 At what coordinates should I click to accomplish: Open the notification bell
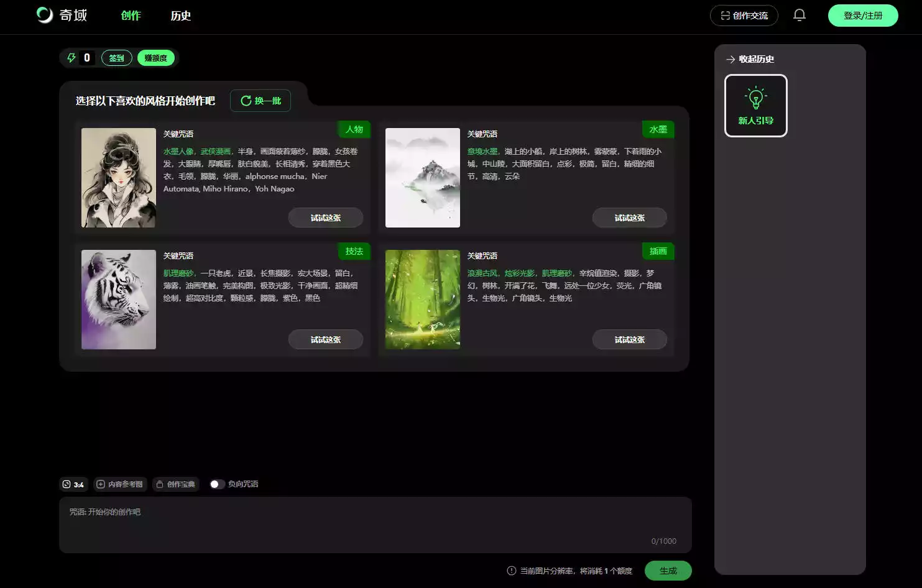coord(800,16)
